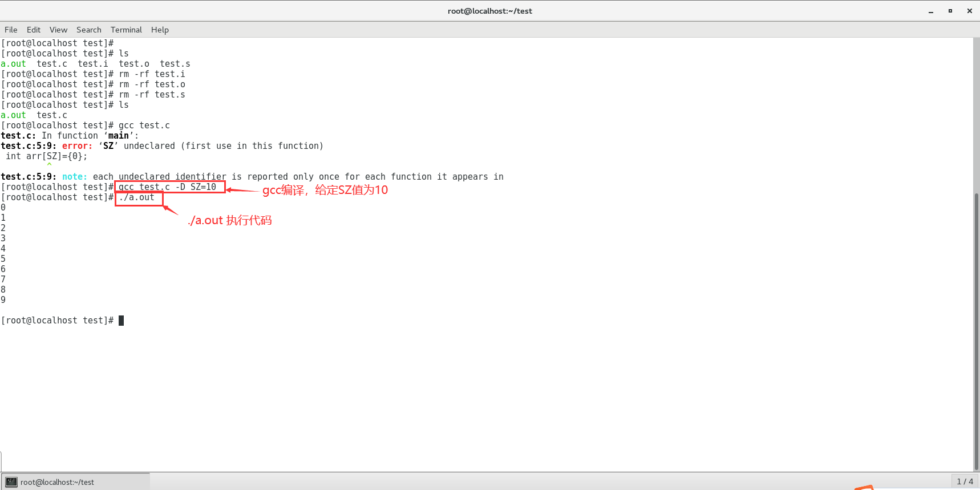
Task: Open the File menu
Action: pos(11,30)
